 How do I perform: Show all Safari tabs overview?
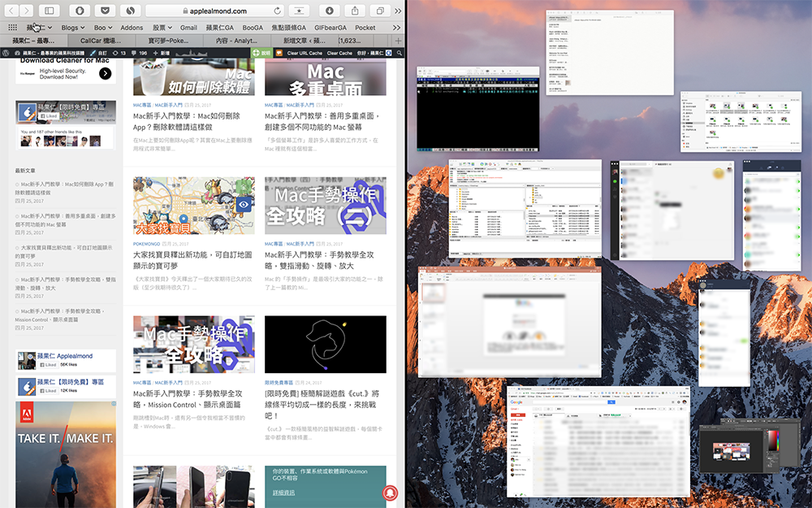tap(380, 11)
